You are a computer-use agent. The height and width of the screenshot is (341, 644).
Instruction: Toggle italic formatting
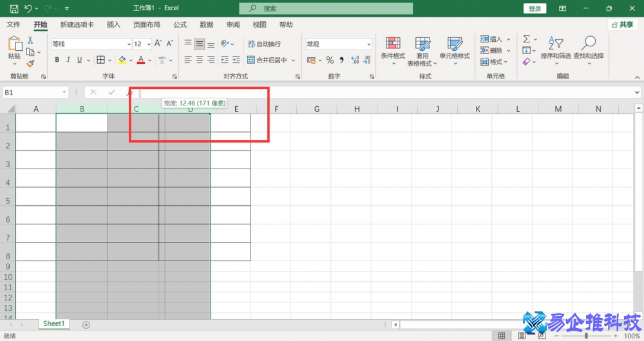pos(68,60)
